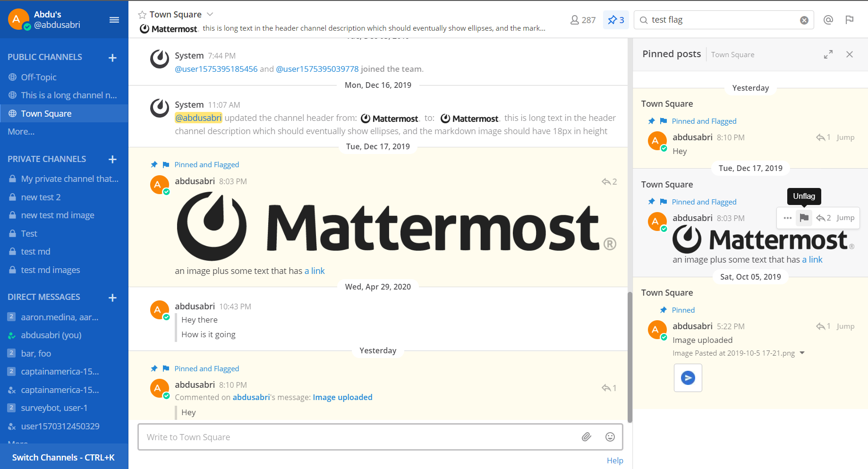Open the new test md image channel
868x469 pixels.
point(64,215)
